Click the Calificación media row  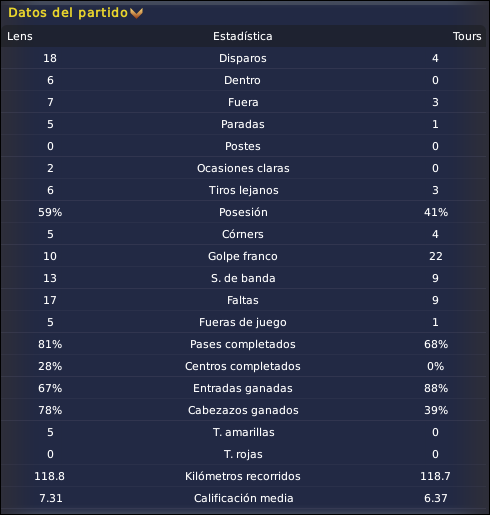click(x=243, y=498)
